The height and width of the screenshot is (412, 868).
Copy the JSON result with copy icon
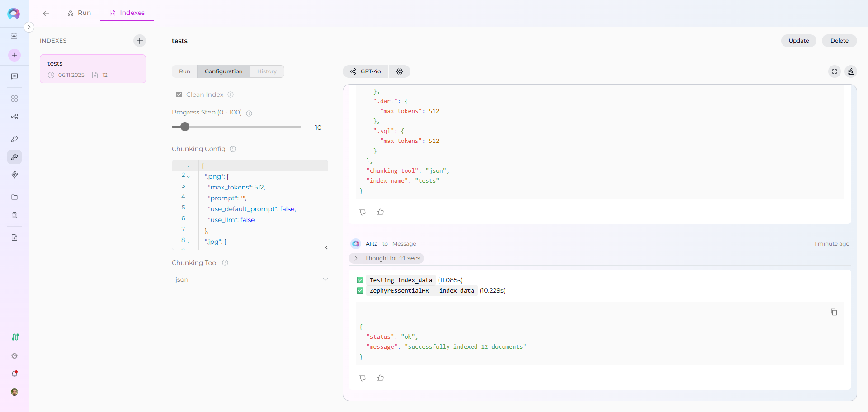click(834, 312)
